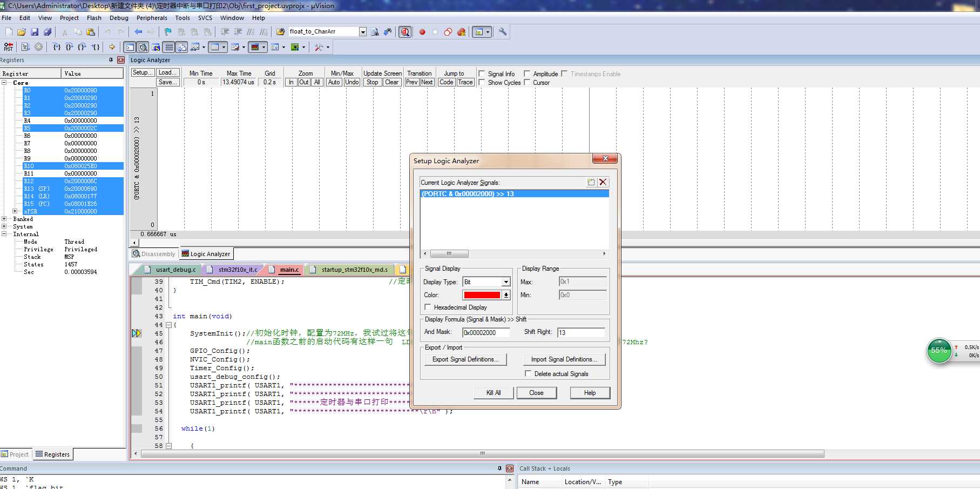
Task: Click the Save icon in toolbar
Action: click(35, 32)
